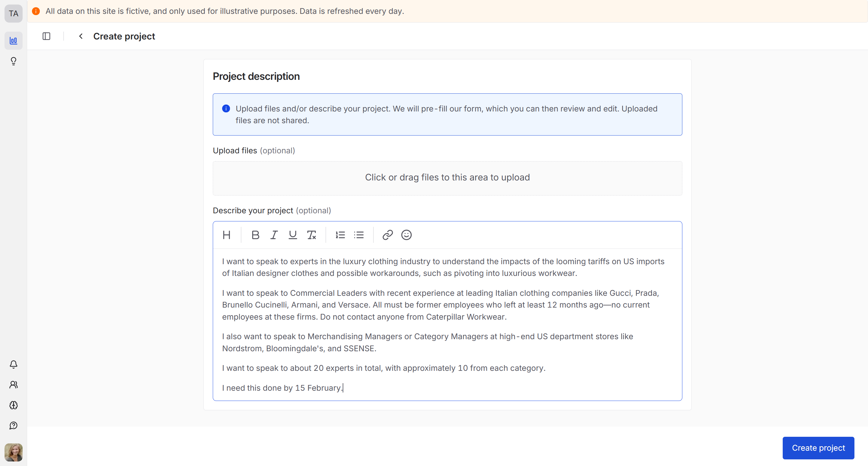This screenshot has height=466, width=868.
Task: Insert a numbered list
Action: point(340,235)
